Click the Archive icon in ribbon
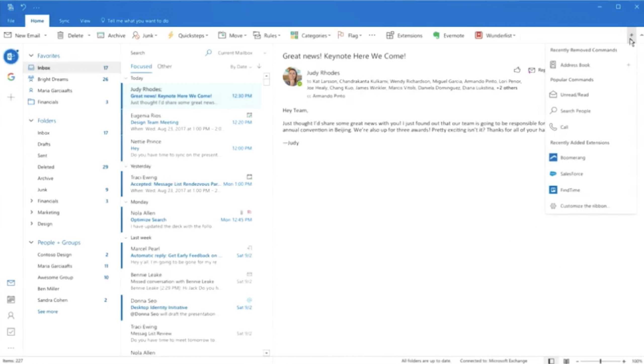Screen dimensions: 644x364 coord(101,36)
